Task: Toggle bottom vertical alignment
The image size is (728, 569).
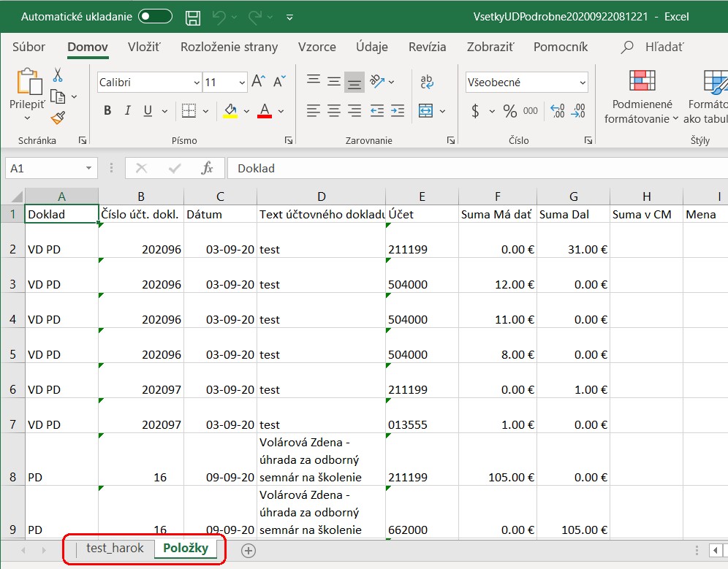Action: 354,82
